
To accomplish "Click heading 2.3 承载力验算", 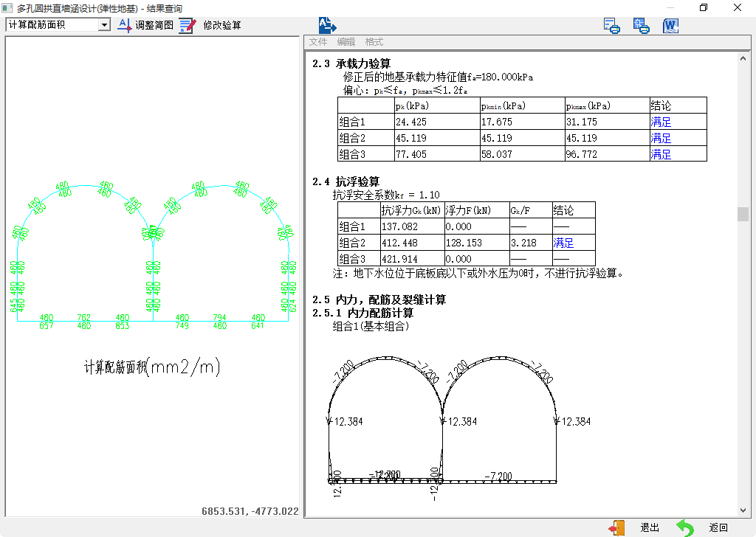I will click(x=351, y=63).
